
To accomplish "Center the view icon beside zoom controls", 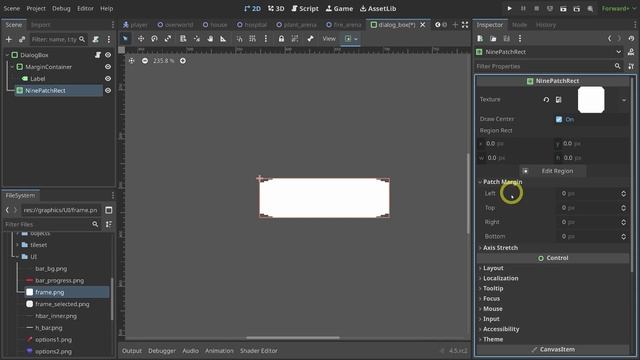I will tap(131, 60).
